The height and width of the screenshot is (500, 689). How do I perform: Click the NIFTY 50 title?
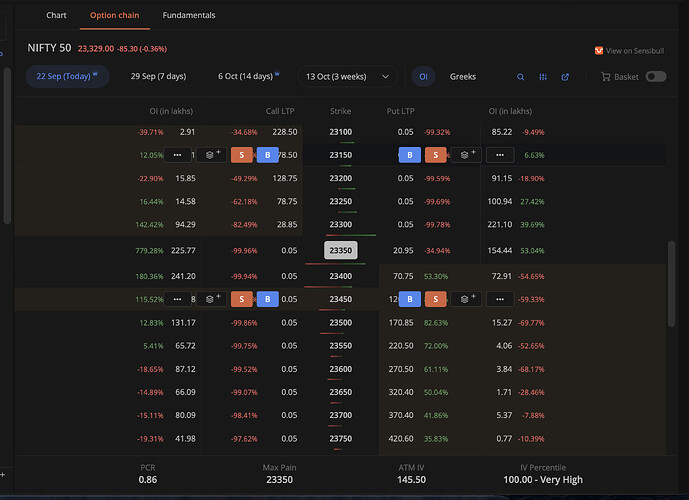point(49,48)
